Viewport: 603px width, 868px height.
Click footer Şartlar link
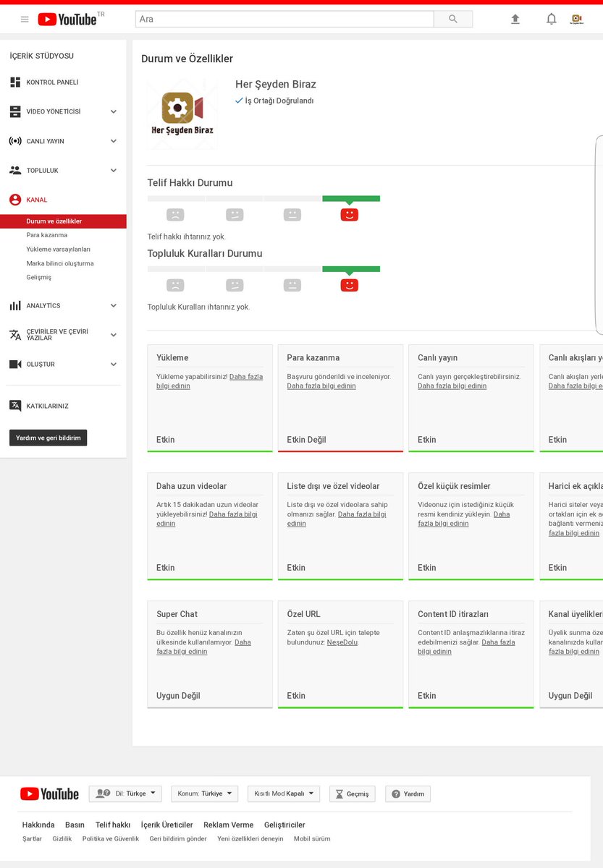point(32,839)
